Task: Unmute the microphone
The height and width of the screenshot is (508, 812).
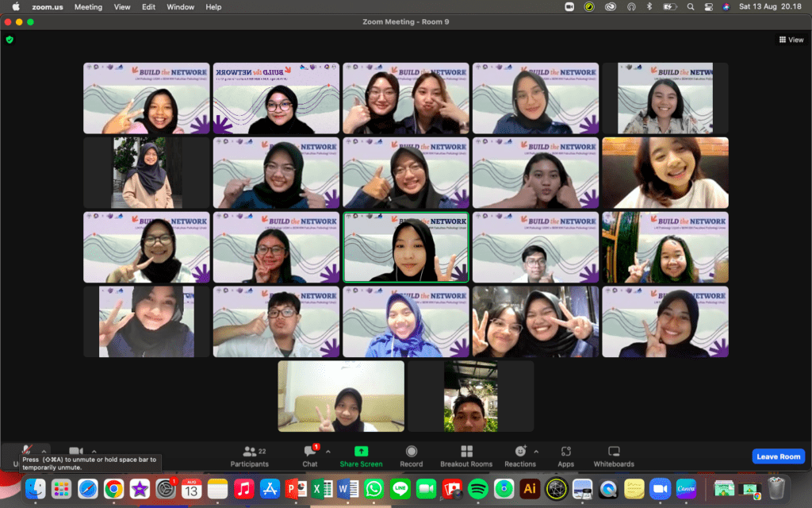Action: (x=27, y=451)
